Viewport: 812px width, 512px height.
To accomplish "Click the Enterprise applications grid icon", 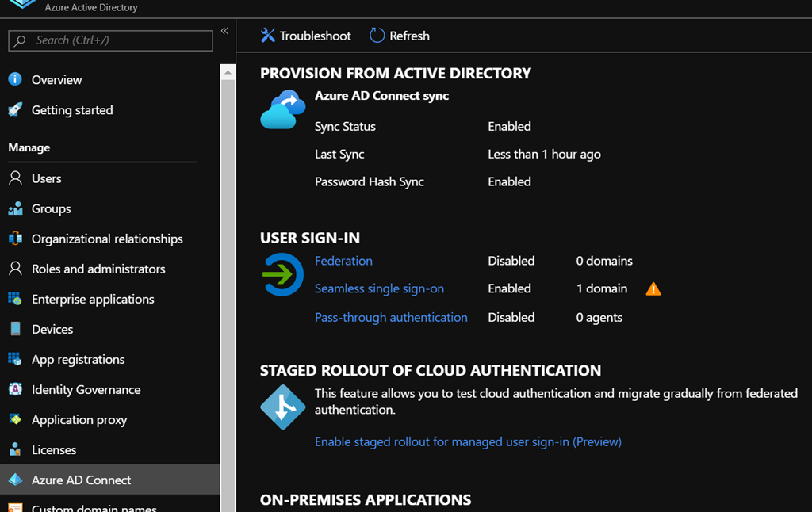I will tap(15, 299).
